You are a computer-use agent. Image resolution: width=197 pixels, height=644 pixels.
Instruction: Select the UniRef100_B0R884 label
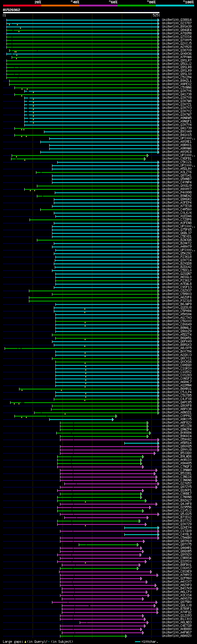[x=177, y=433]
